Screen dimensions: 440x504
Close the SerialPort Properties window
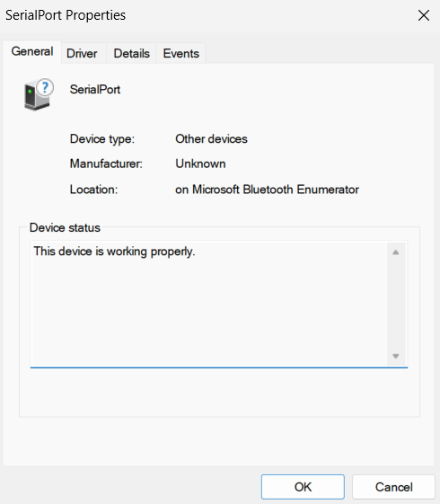tap(424, 15)
